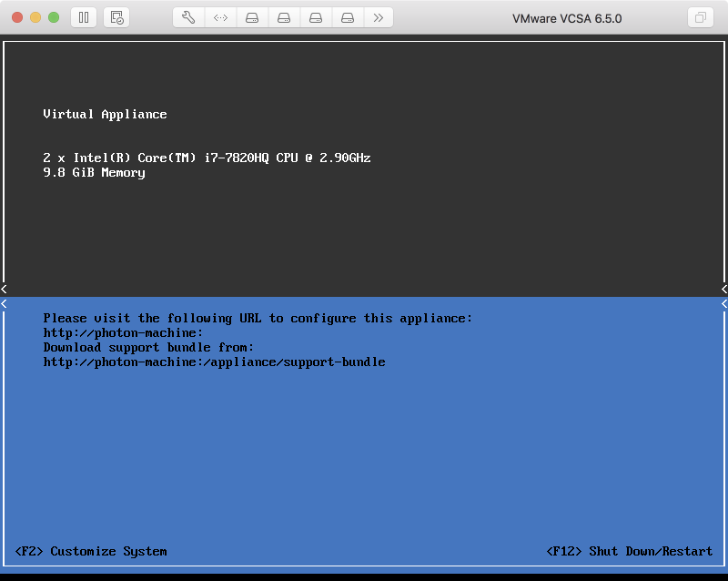Click the support-bundle download URL

click(x=214, y=362)
